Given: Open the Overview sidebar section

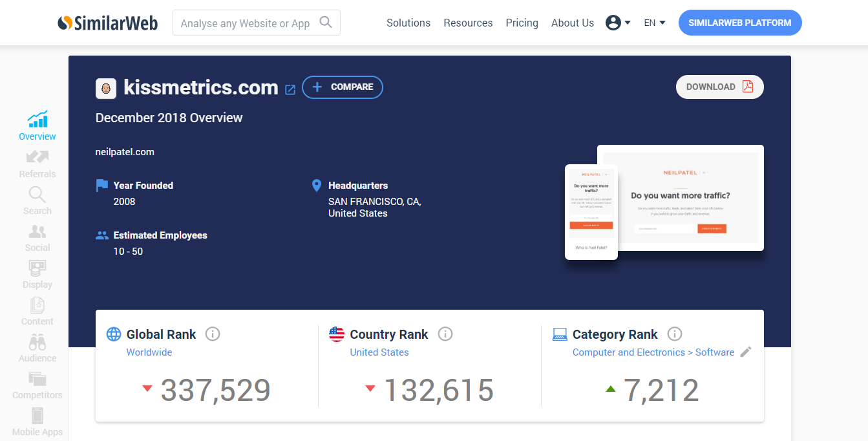Looking at the screenshot, I should tap(37, 126).
